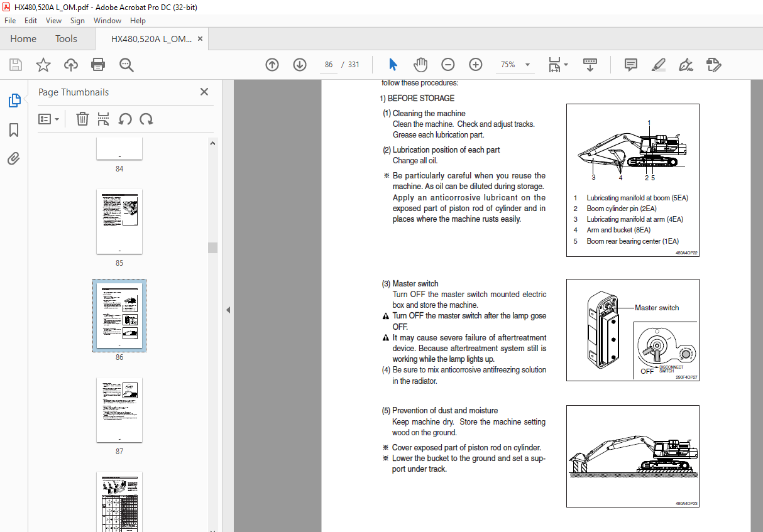Open the Bookmarks navigation pane

coord(14,130)
